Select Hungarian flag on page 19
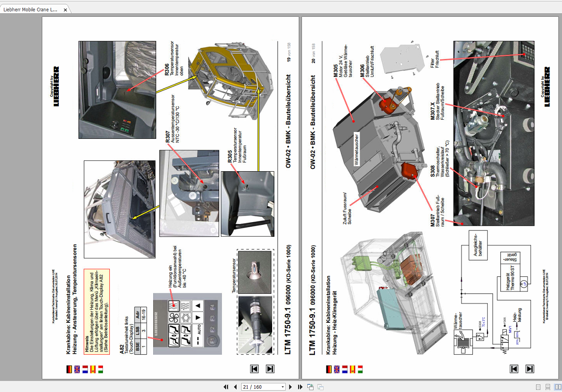The image size is (562, 392). click(101, 369)
